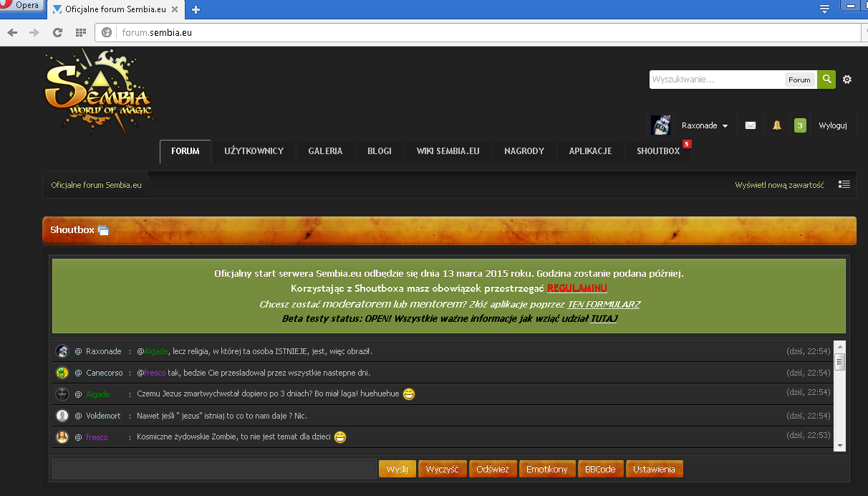Show site info via globe icon
This screenshot has width=868, height=496.
pyautogui.click(x=107, y=32)
